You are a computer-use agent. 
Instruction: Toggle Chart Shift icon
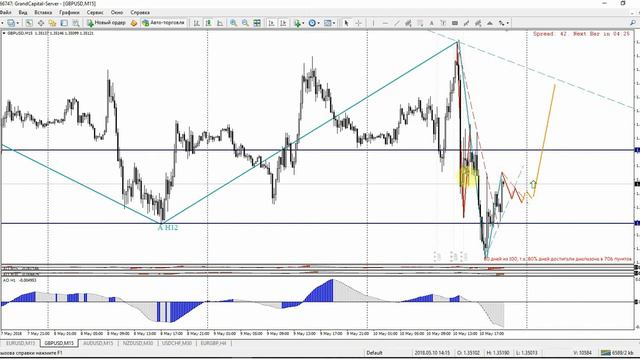click(283, 23)
